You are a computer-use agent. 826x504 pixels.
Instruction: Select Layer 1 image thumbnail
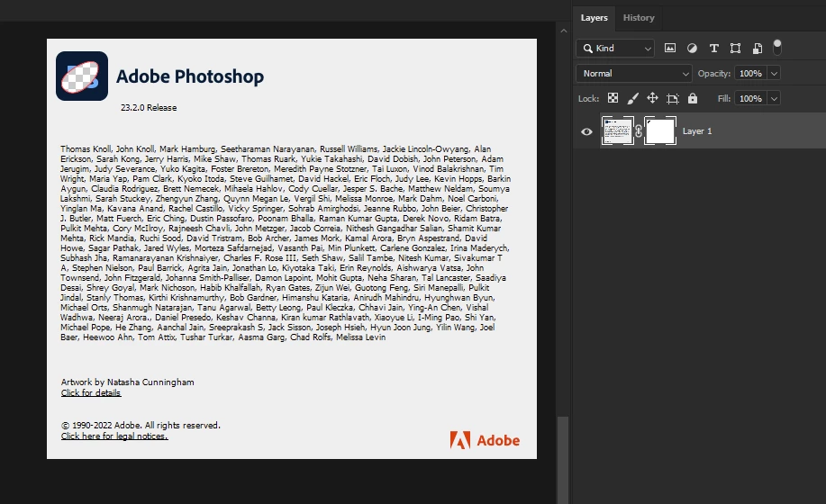click(x=617, y=131)
